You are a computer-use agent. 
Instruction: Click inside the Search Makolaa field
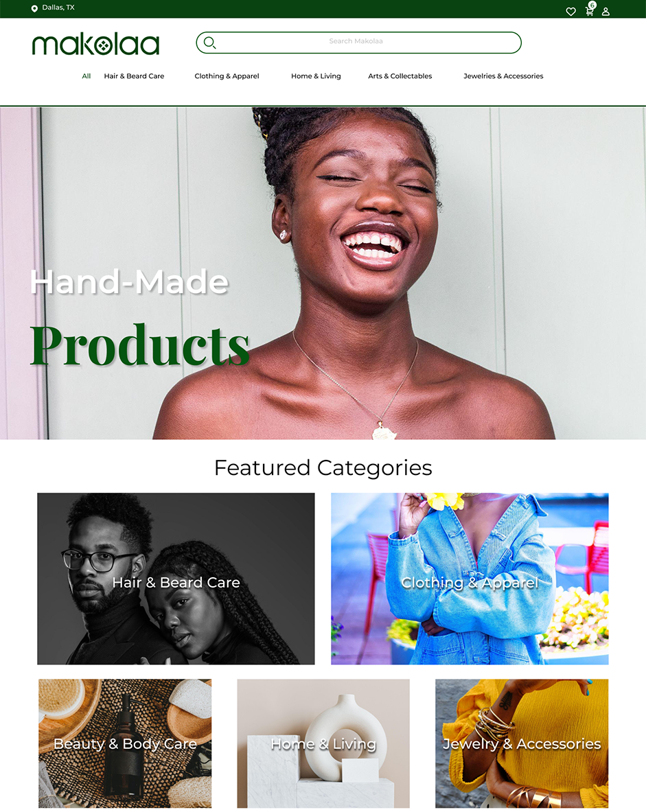tap(358, 43)
